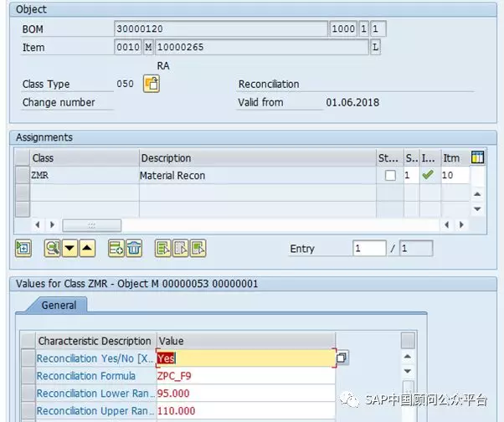504x422 pixels.
Task: Click the new assignment row icon
Action: tap(116, 248)
